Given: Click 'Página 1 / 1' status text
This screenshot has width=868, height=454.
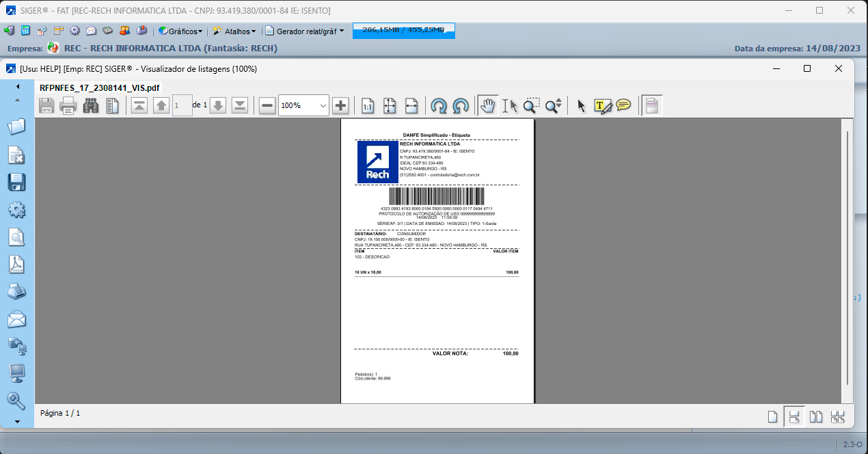Looking at the screenshot, I should click(x=60, y=413).
